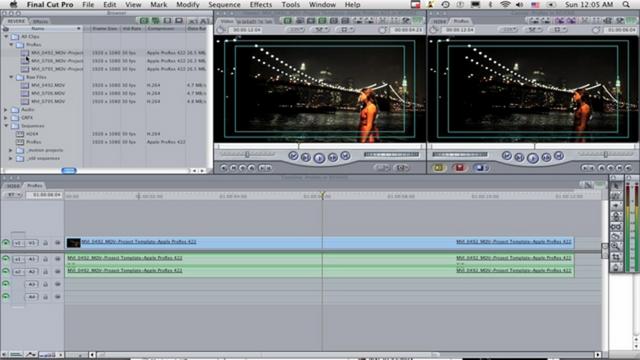Screen dimensions: 640x360
Task: Play the clip in the Viewer
Action: point(319,158)
